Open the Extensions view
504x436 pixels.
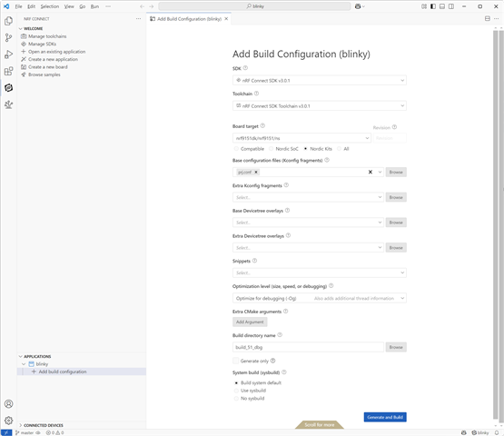(x=9, y=71)
